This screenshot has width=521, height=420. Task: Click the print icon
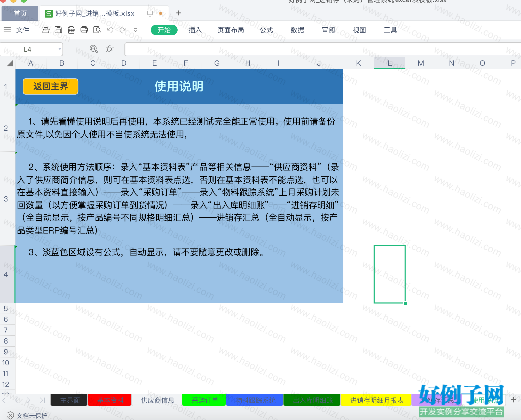84,30
